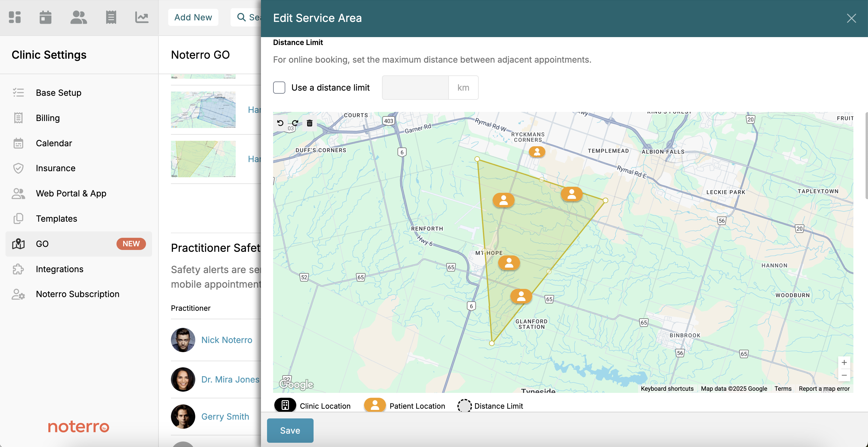Open the Billing settings section
The image size is (868, 447).
pyautogui.click(x=47, y=118)
